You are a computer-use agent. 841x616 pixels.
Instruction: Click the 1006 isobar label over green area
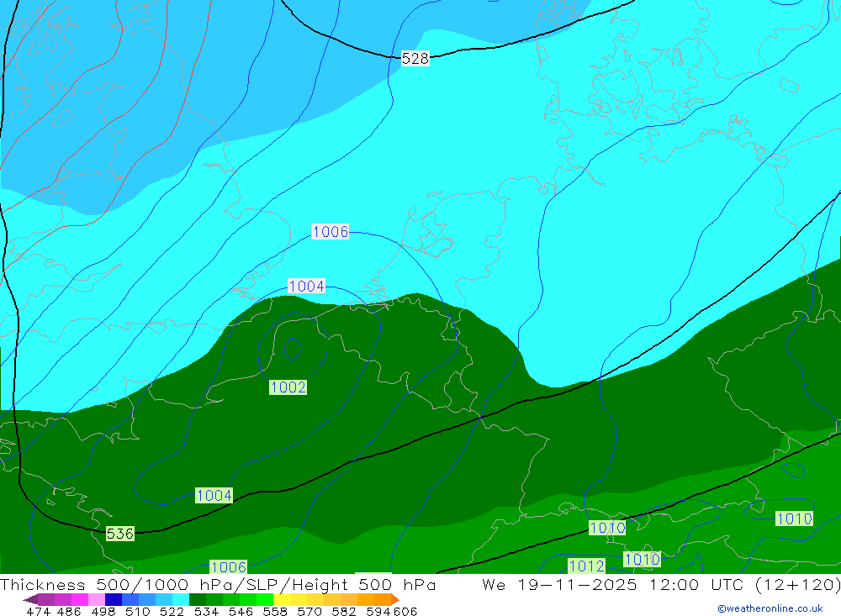[x=229, y=566]
